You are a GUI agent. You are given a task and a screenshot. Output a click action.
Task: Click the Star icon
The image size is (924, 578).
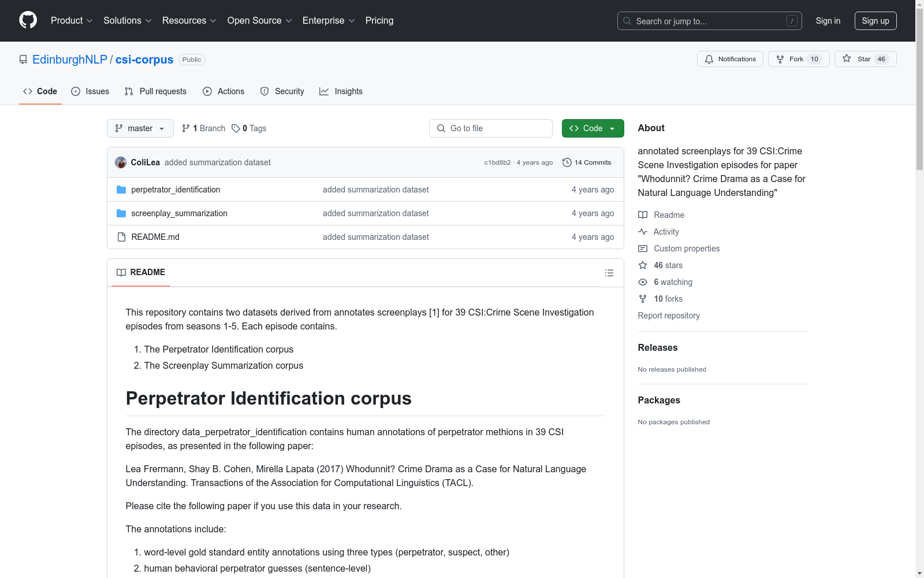tap(847, 58)
